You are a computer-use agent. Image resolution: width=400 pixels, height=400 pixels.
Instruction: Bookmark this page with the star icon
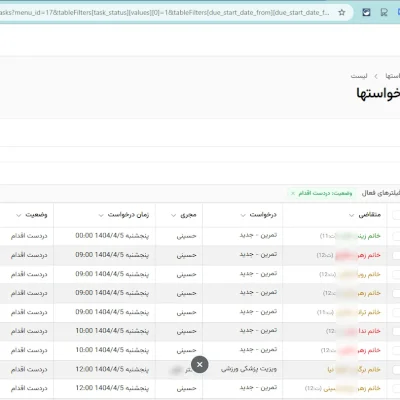(342, 13)
